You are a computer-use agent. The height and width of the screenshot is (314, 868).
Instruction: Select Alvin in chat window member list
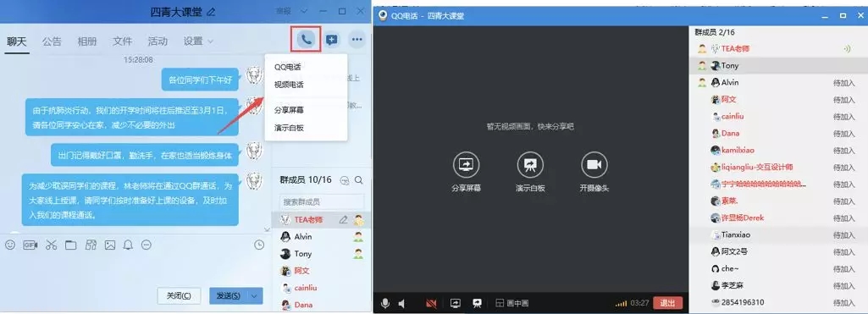322,237
